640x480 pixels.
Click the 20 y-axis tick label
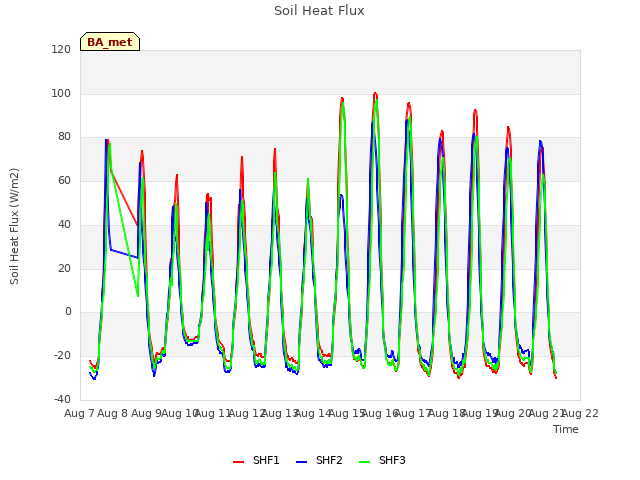click(x=64, y=268)
